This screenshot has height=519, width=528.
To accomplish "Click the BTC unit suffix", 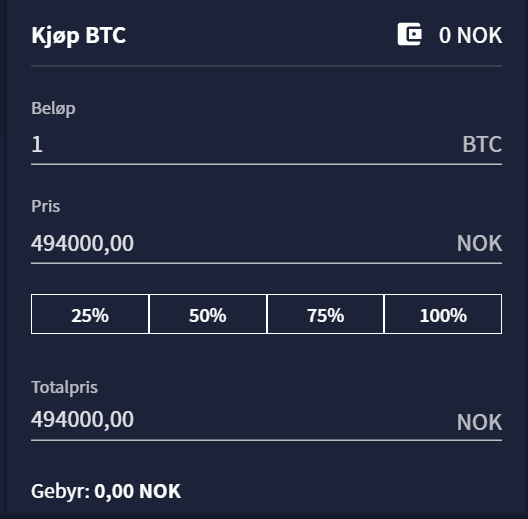I will pyautogui.click(x=482, y=144).
